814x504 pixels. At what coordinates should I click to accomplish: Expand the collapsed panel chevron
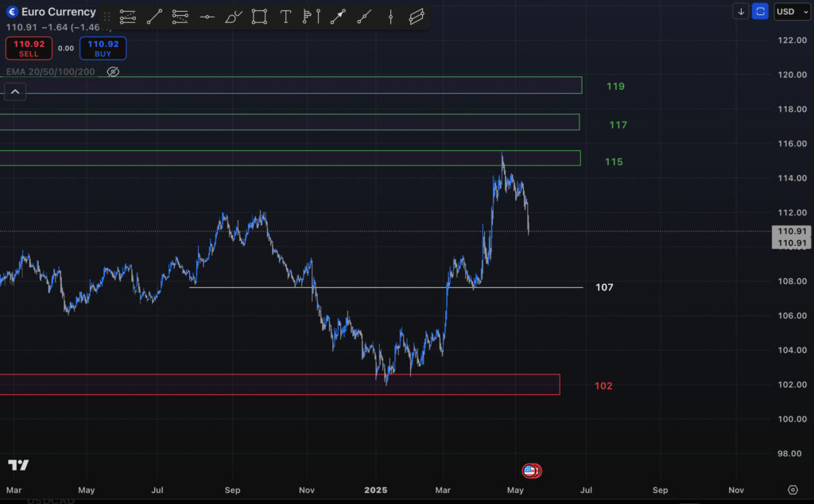click(x=14, y=91)
